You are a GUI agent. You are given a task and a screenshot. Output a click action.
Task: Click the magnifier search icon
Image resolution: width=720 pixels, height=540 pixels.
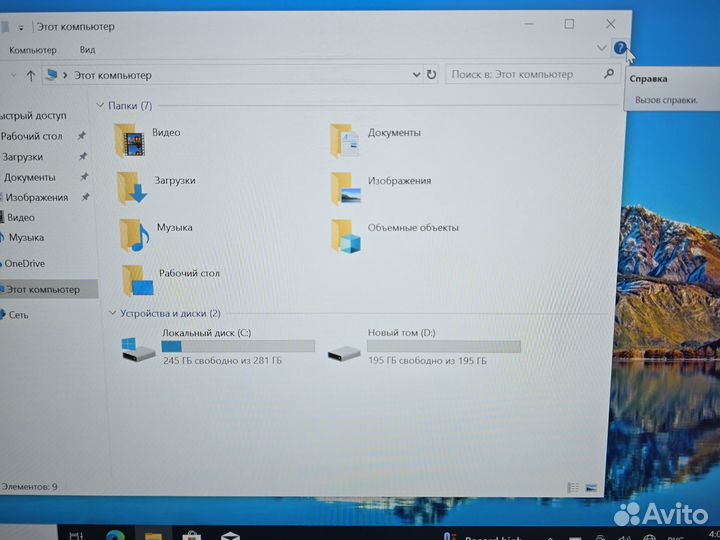tap(609, 73)
